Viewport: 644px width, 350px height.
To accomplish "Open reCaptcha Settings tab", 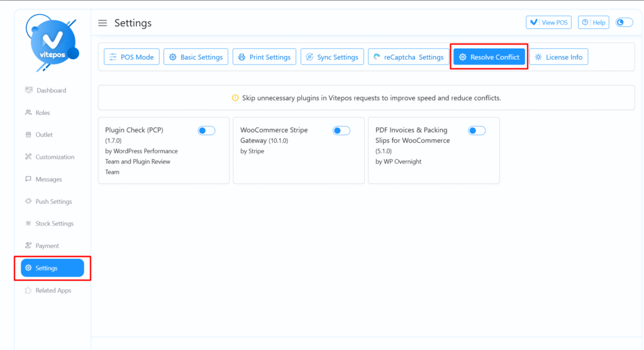I will point(408,57).
